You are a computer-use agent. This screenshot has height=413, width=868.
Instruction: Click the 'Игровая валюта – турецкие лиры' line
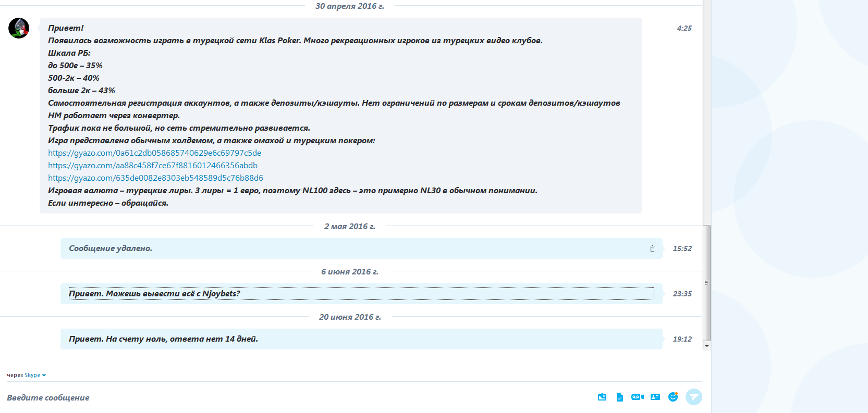point(292,191)
